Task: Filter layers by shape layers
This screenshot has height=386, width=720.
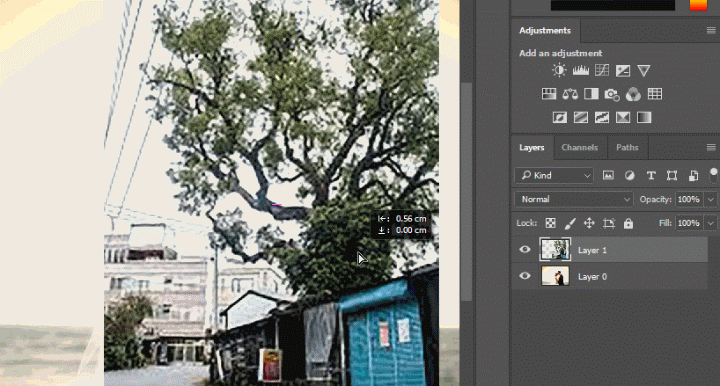Action: pyautogui.click(x=672, y=175)
